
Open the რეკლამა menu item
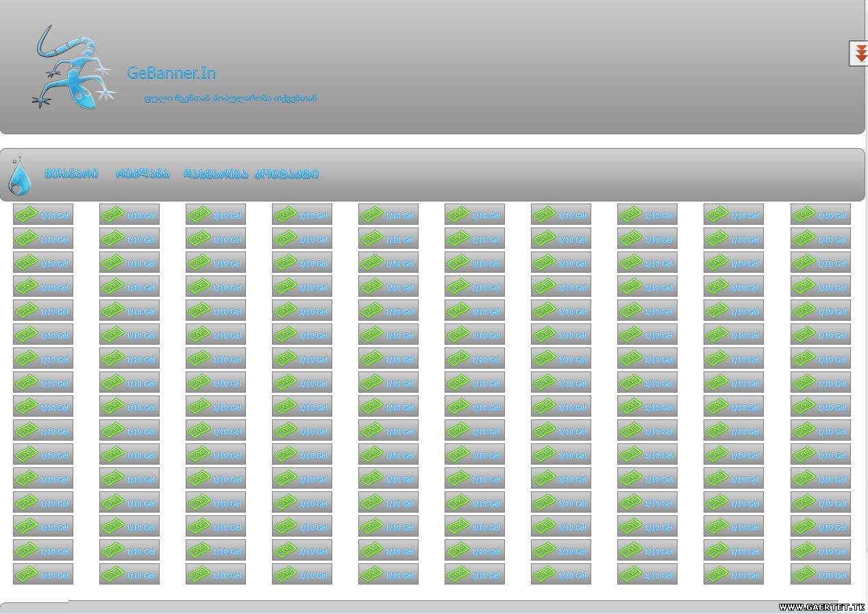click(x=142, y=174)
